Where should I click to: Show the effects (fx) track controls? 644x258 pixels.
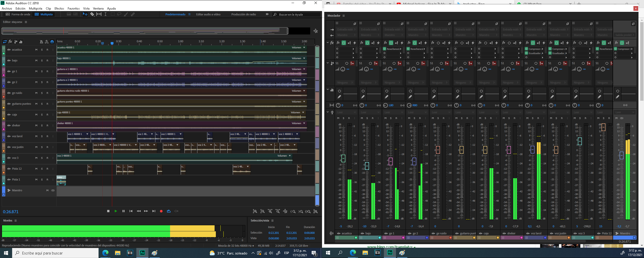(x=10, y=42)
